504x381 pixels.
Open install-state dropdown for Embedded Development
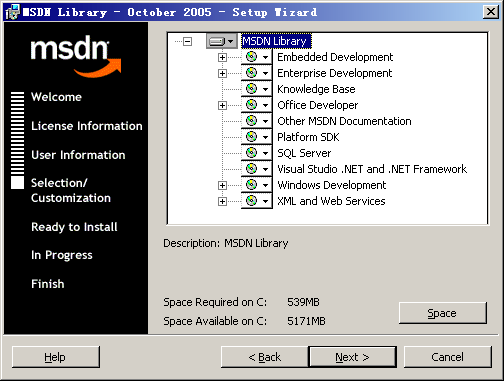coord(256,57)
